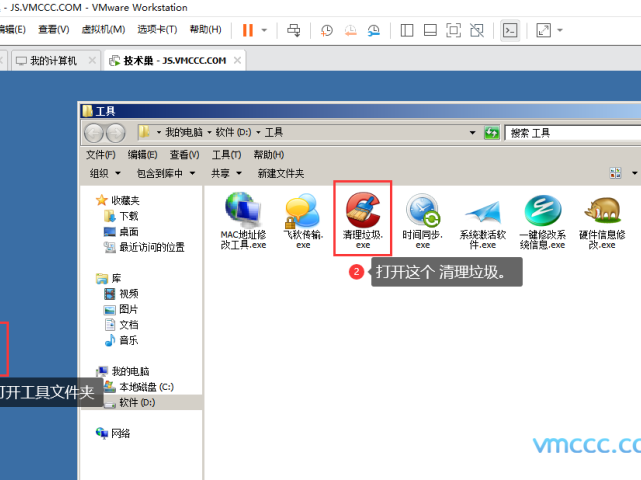
Task: Open the 虚拟机(M) menu in VMware
Action: [x=103, y=29]
